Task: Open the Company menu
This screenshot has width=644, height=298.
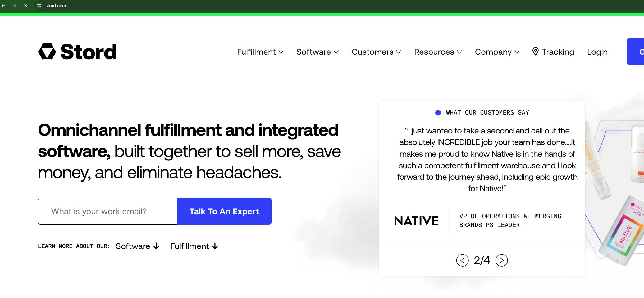Action: coord(497,52)
